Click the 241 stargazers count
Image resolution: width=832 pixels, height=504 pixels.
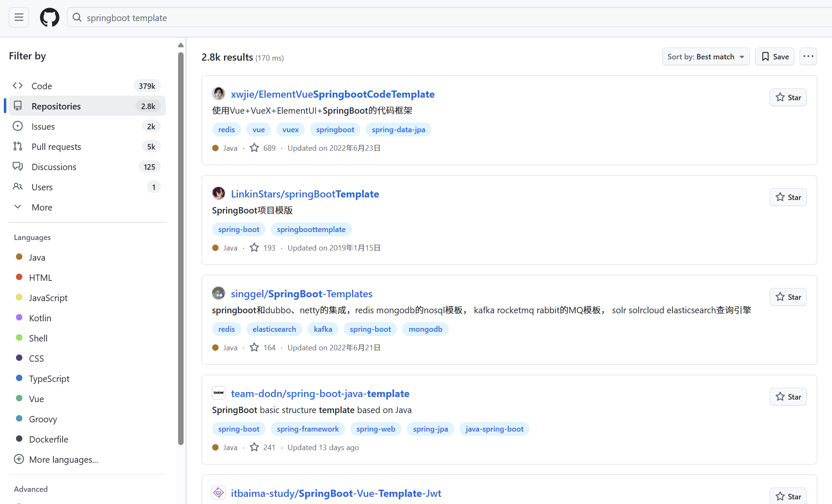[263, 447]
